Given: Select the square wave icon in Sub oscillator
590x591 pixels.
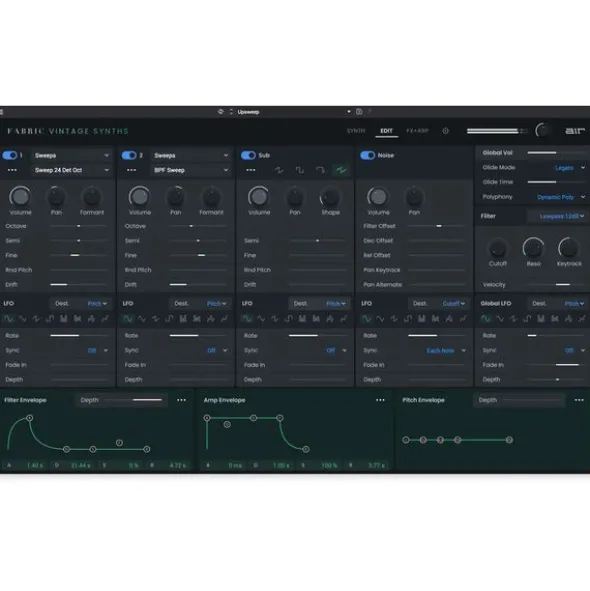Looking at the screenshot, I should 300,170.
